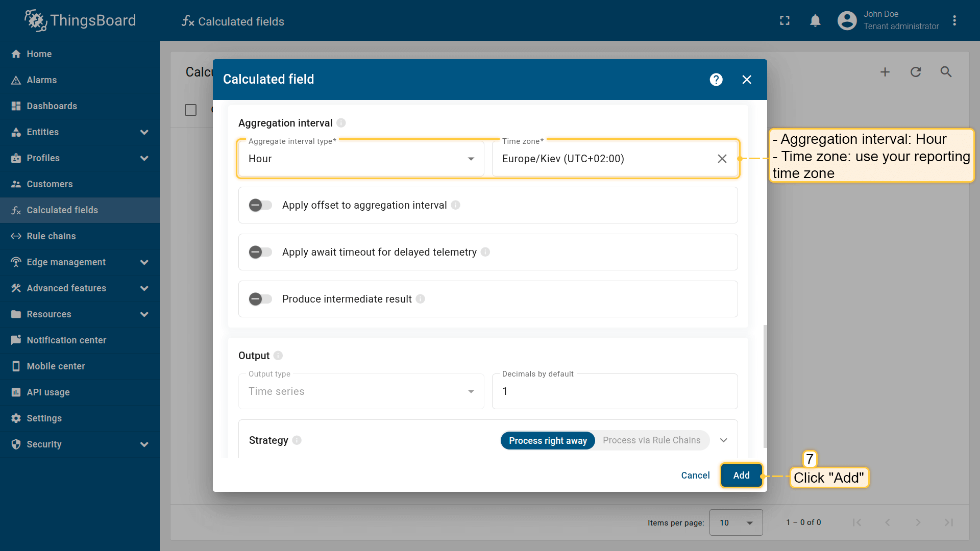Click the notifications bell icon

click(x=815, y=21)
